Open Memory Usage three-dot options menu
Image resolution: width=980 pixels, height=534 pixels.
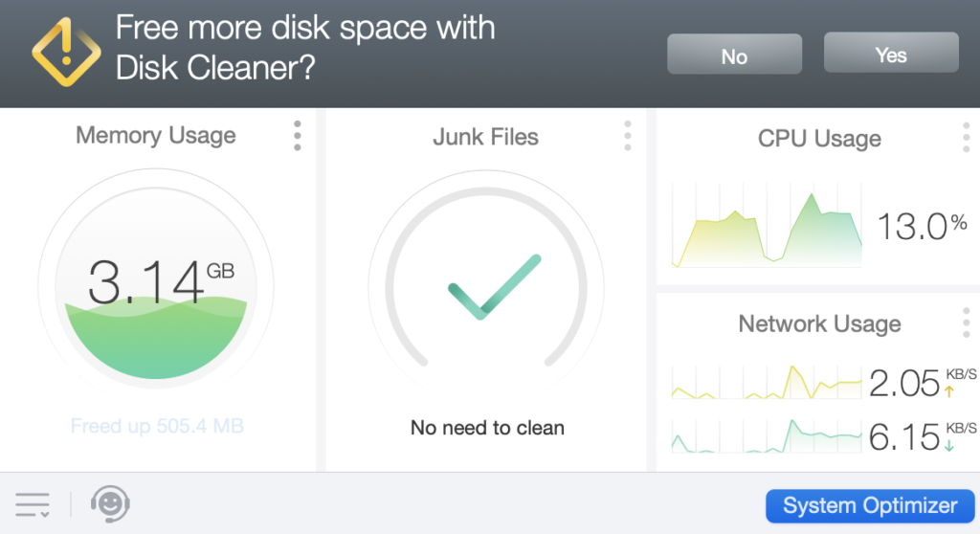click(298, 136)
